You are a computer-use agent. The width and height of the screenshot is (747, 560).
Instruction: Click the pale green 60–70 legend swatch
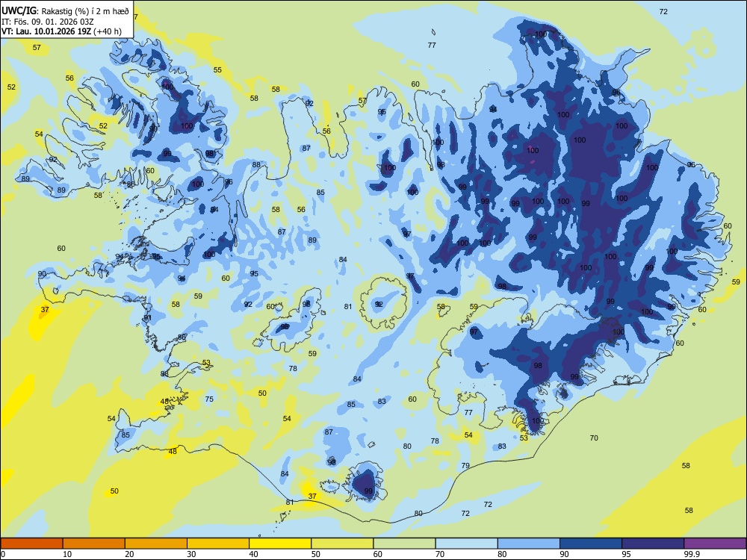pos(404,544)
